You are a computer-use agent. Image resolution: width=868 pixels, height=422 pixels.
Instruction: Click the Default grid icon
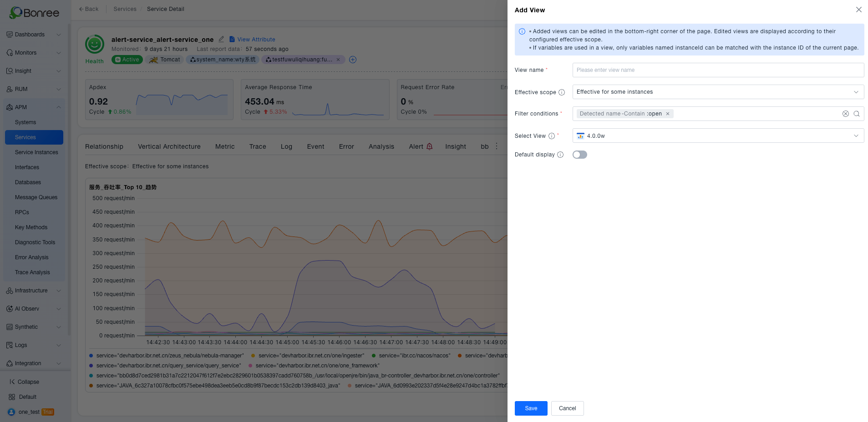12,397
